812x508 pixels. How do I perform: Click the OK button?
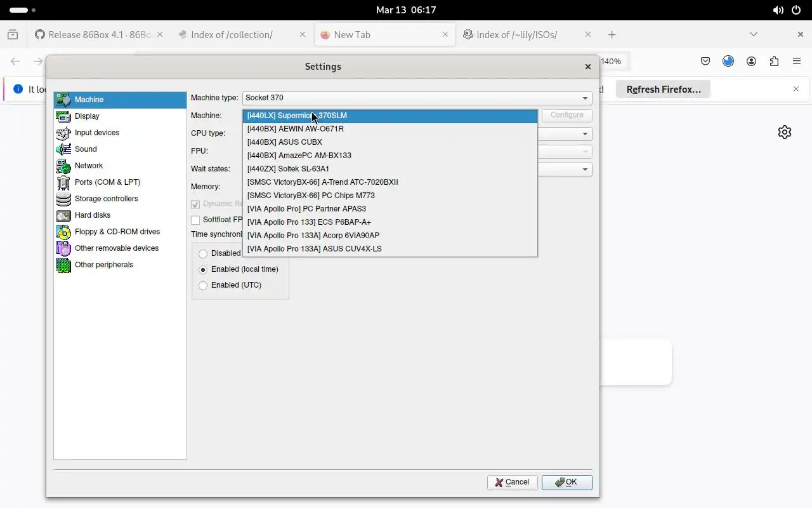click(566, 483)
